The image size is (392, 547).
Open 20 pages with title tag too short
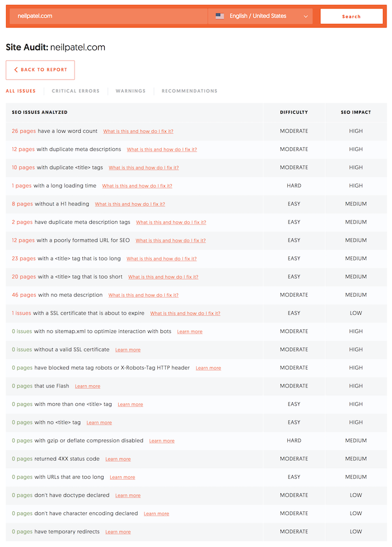point(24,277)
